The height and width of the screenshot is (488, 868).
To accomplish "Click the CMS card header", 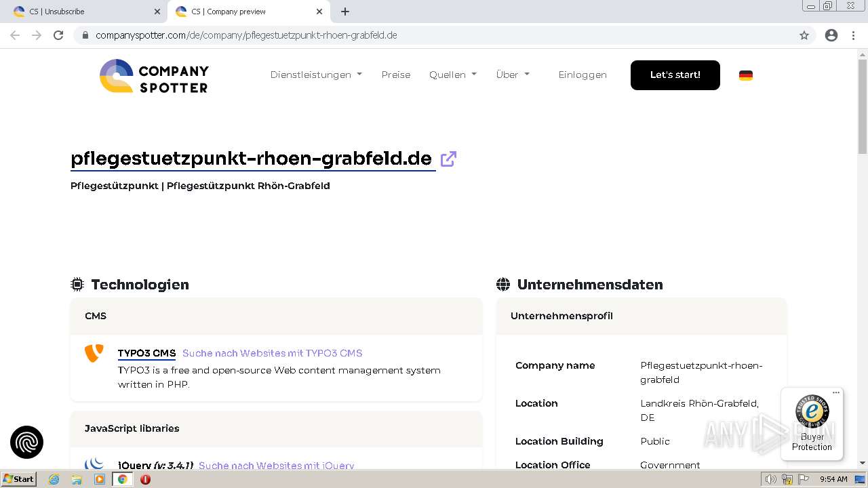I will point(276,316).
